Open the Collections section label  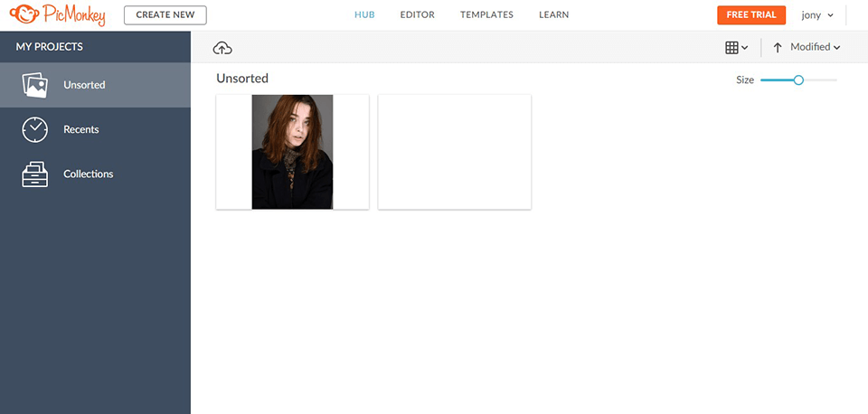88,174
